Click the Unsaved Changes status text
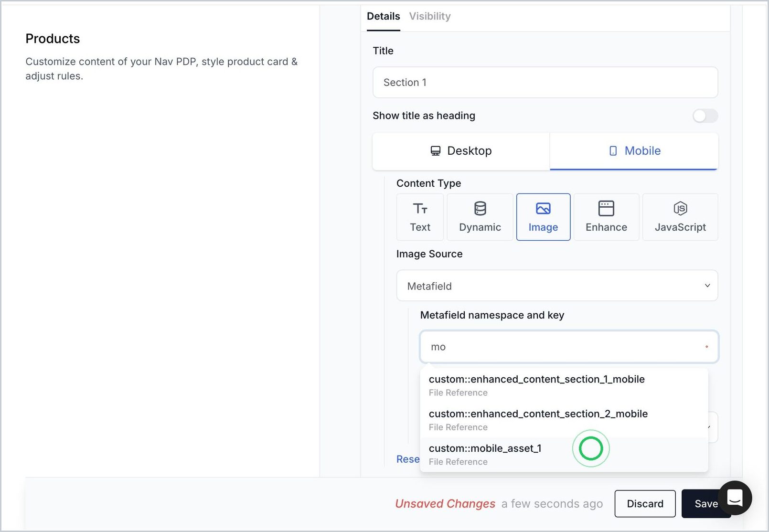This screenshot has height=532, width=769. pyautogui.click(x=445, y=503)
